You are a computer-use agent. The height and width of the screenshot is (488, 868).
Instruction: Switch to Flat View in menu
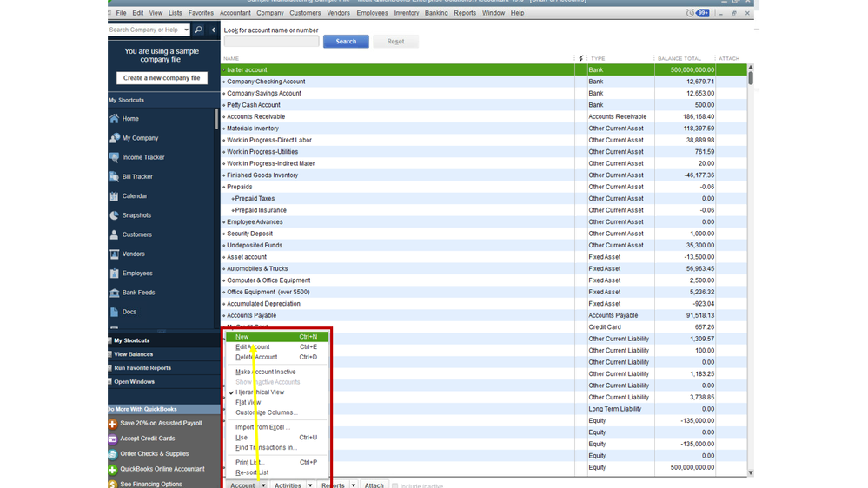click(x=248, y=402)
